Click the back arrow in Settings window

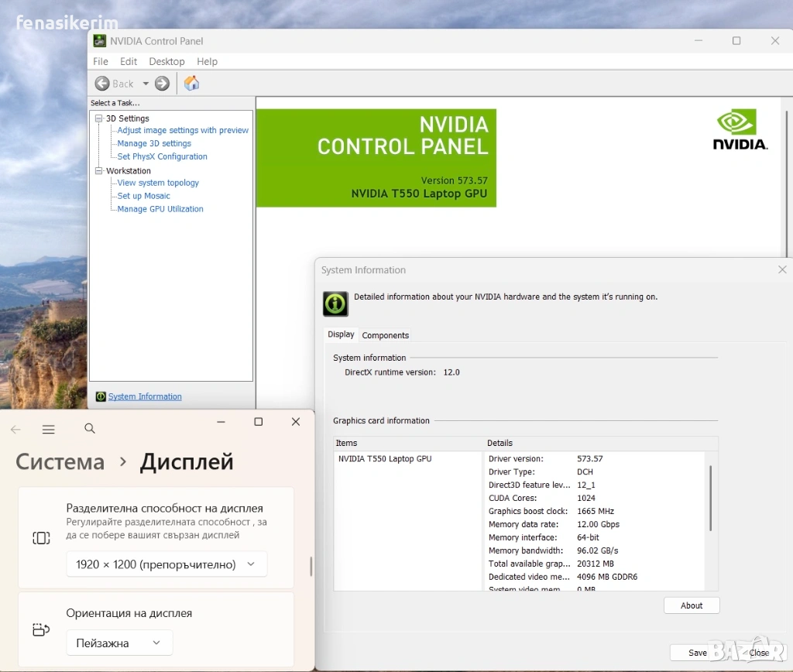click(15, 429)
